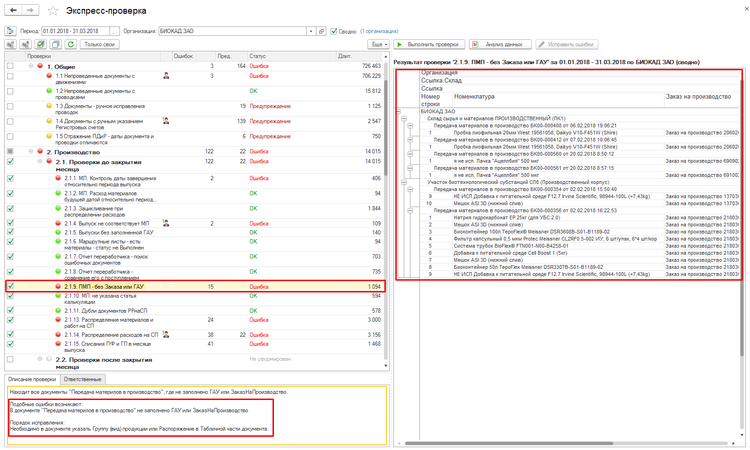Click the Период date range field
The height and width of the screenshot is (450, 750).
point(75,31)
